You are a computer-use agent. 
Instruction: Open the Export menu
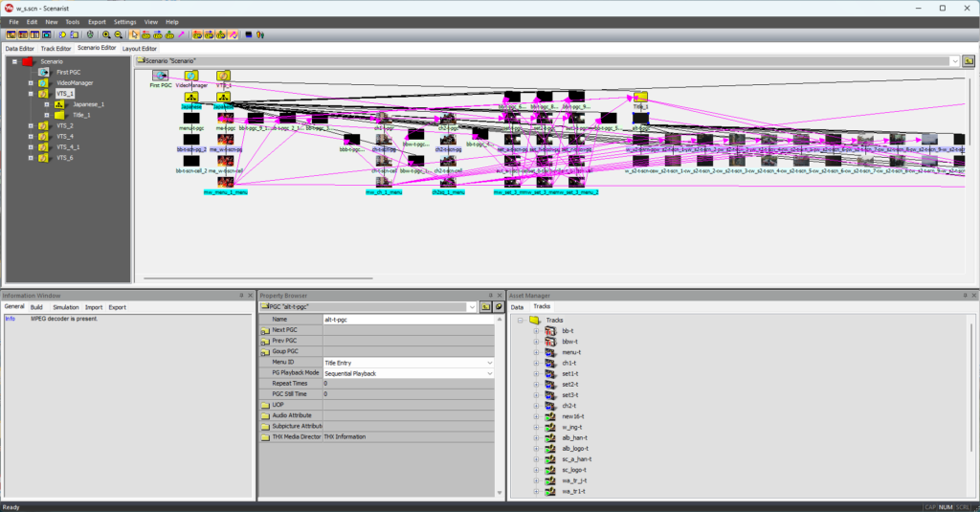pos(97,22)
